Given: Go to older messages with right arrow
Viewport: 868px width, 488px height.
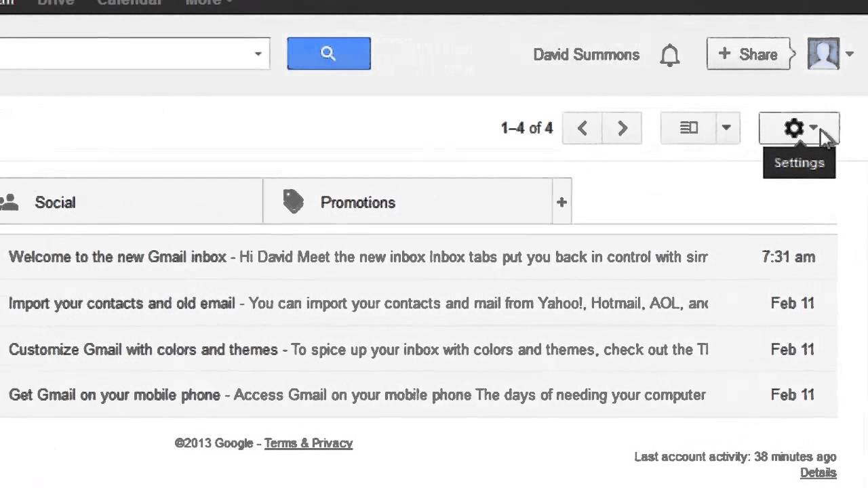Looking at the screenshot, I should pos(622,128).
